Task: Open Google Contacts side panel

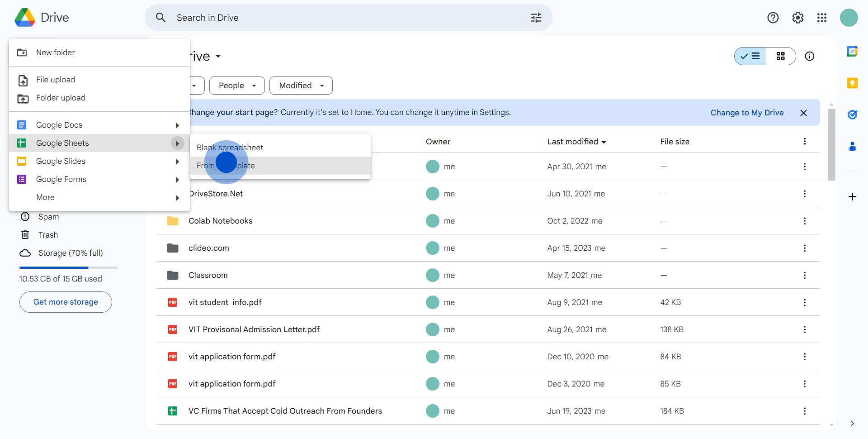Action: point(852,147)
